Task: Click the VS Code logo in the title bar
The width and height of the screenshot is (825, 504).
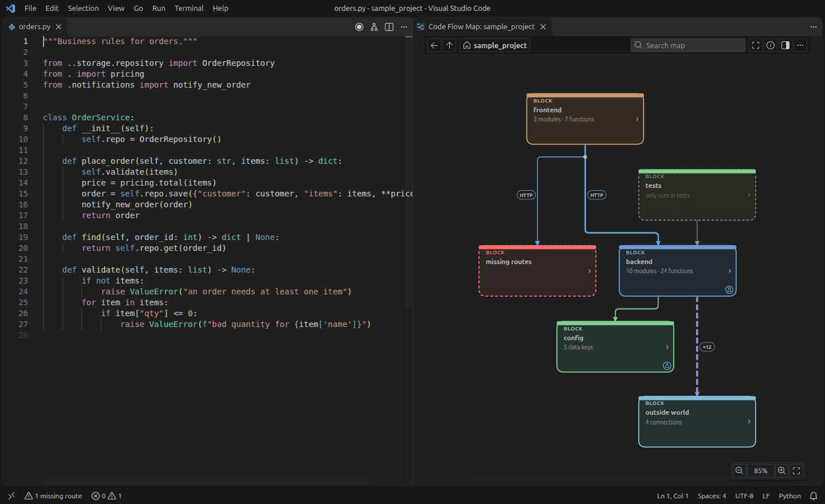Action: [x=10, y=8]
